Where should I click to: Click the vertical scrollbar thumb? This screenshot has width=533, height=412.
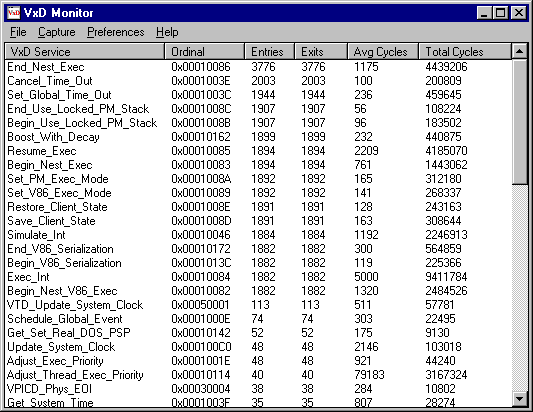click(x=519, y=122)
